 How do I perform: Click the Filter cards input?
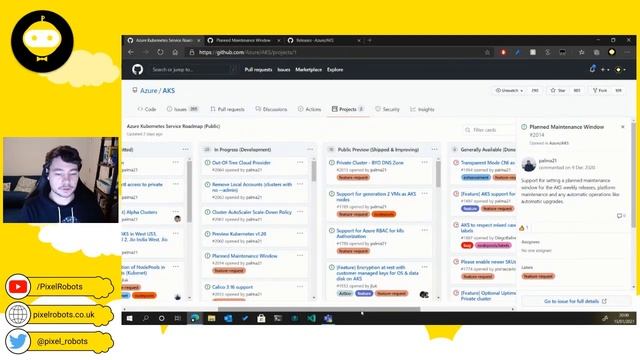point(488,130)
